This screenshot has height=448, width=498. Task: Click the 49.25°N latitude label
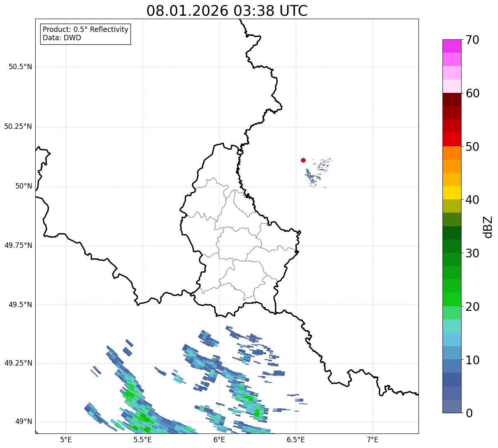pyautogui.click(x=18, y=363)
